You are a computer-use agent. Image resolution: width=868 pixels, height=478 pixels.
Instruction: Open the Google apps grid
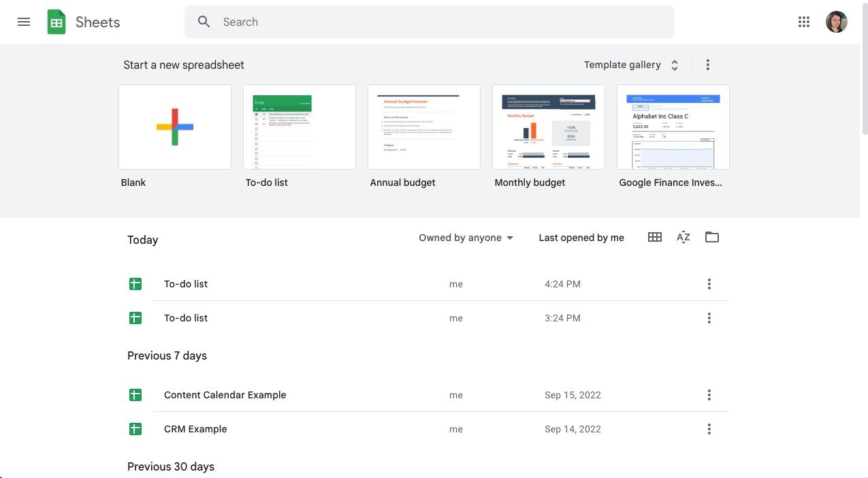click(x=804, y=22)
